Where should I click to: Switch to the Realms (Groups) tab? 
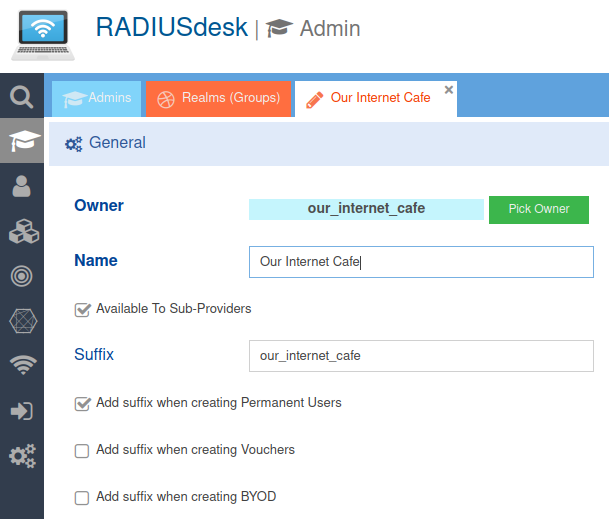click(219, 99)
